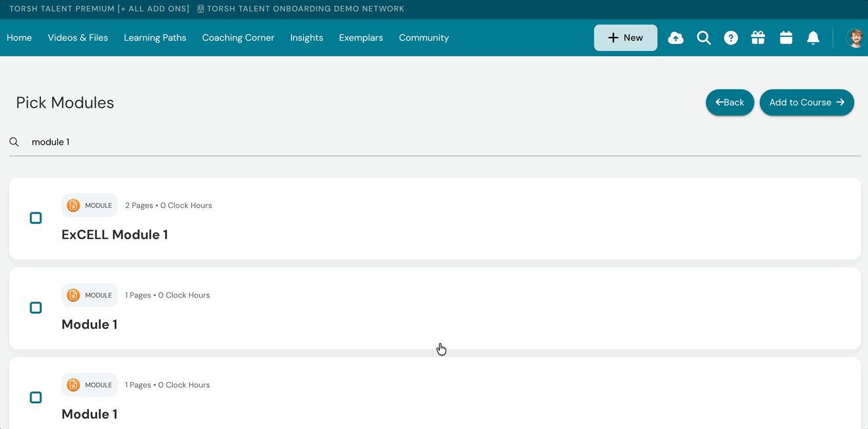Click the Add to Course button
Viewport: 868px width, 429px height.
click(x=807, y=102)
